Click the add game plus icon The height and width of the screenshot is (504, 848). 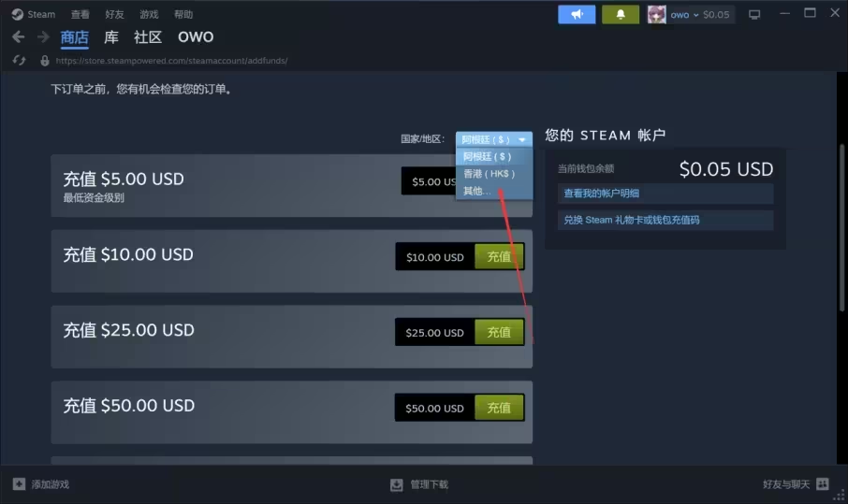tap(19, 484)
